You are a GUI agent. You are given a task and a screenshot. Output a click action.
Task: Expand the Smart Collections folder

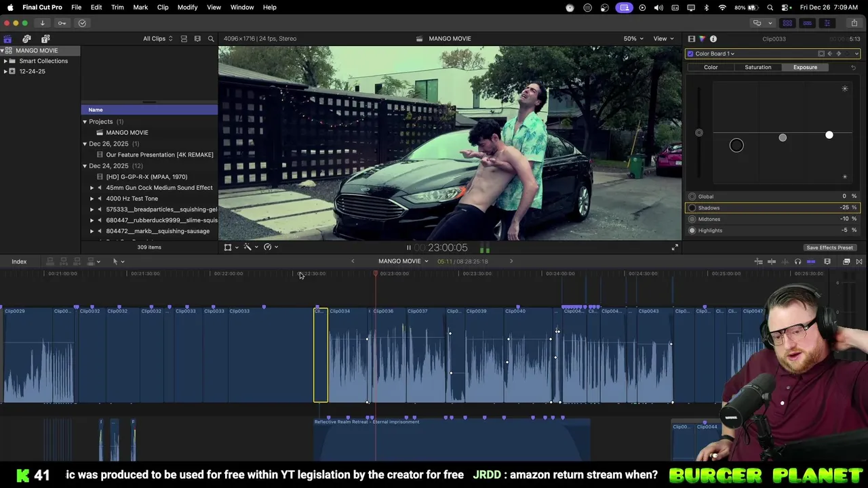coord(5,61)
